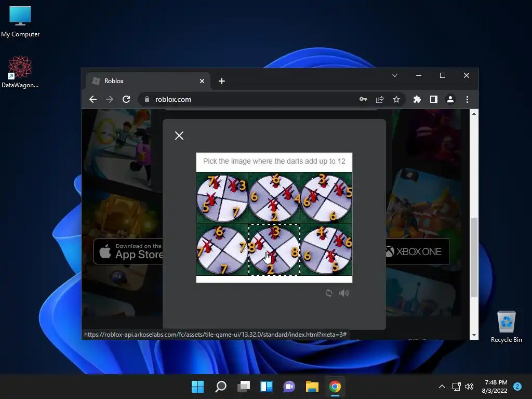The width and height of the screenshot is (532, 399).
Task: Share this page using the share icon
Action: click(380, 99)
